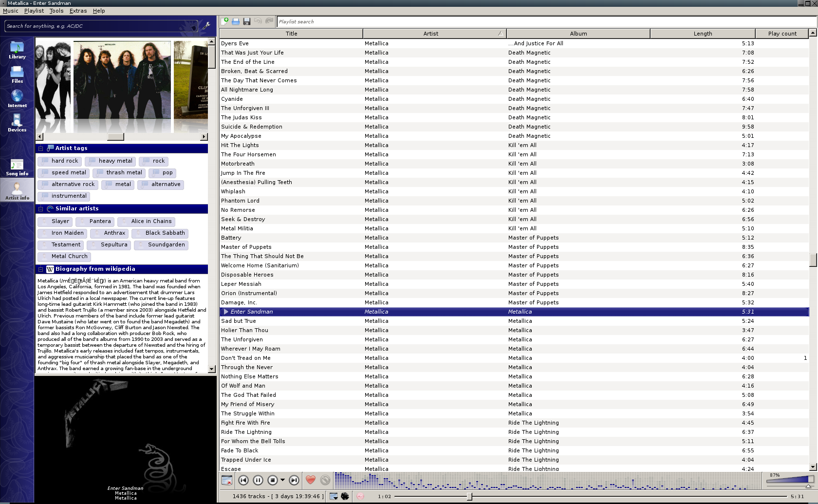Love this track with the heart icon
This screenshot has height=504, width=818.
pyautogui.click(x=311, y=480)
